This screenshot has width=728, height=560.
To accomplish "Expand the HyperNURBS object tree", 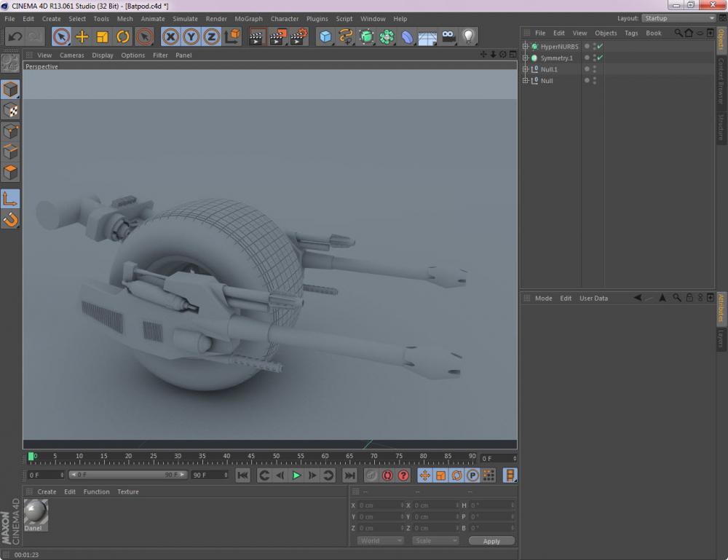I will click(526, 47).
